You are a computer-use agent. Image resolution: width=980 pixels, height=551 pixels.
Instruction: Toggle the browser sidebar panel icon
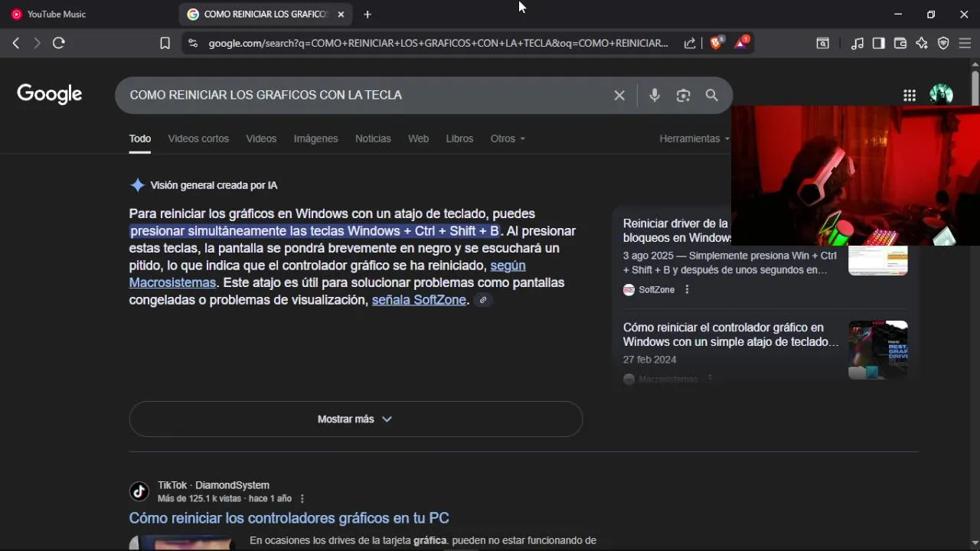[879, 44]
